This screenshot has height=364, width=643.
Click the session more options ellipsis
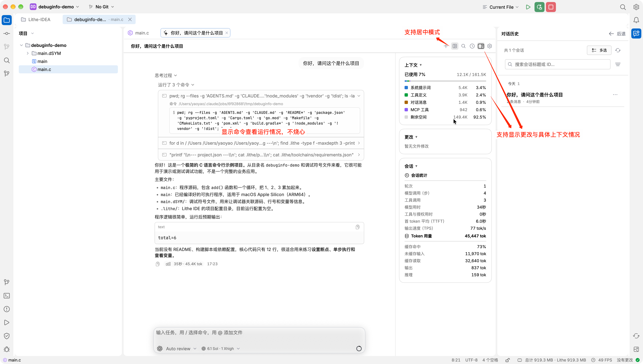tap(615, 95)
